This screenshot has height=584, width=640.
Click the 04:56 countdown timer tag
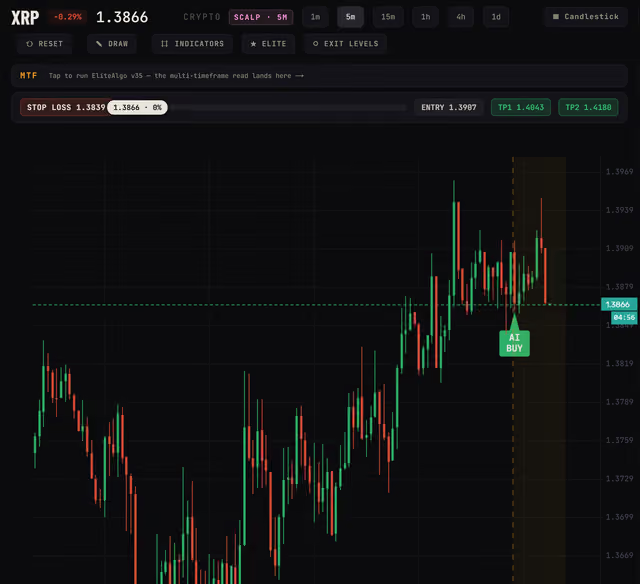pos(624,318)
